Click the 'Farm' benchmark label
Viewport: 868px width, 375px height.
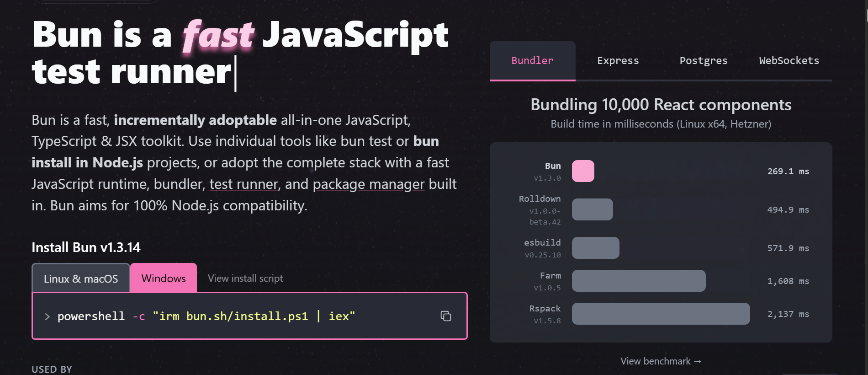[550, 276]
